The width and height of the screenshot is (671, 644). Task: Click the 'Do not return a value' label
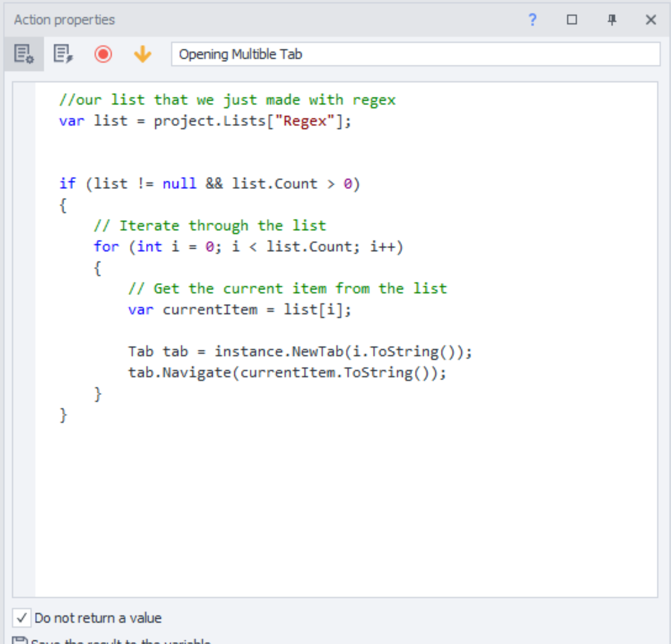98,618
